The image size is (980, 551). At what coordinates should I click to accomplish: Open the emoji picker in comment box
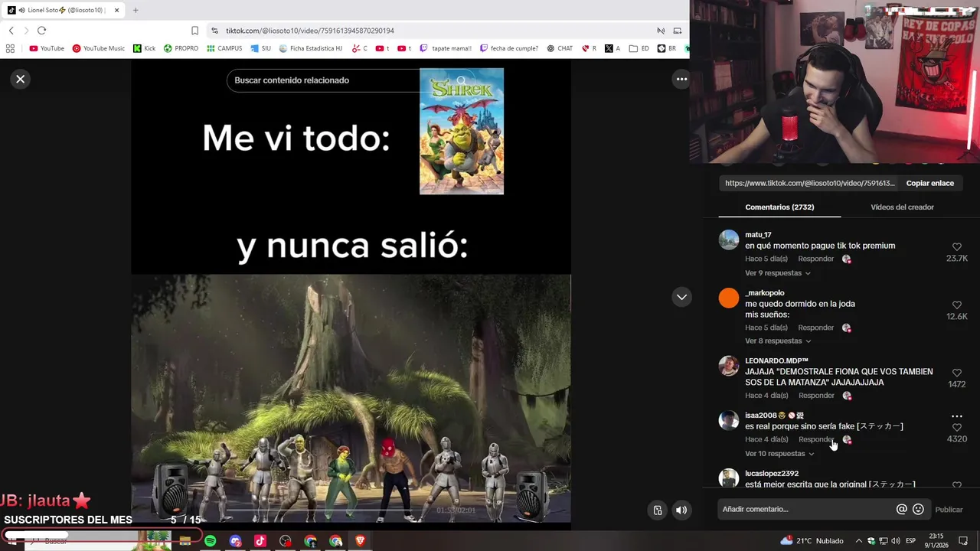[918, 510]
